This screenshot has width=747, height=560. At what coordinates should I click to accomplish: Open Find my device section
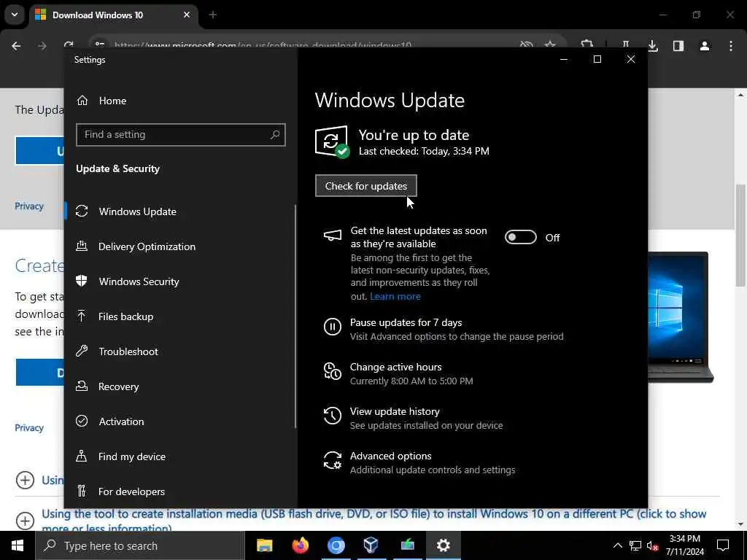coord(179,456)
